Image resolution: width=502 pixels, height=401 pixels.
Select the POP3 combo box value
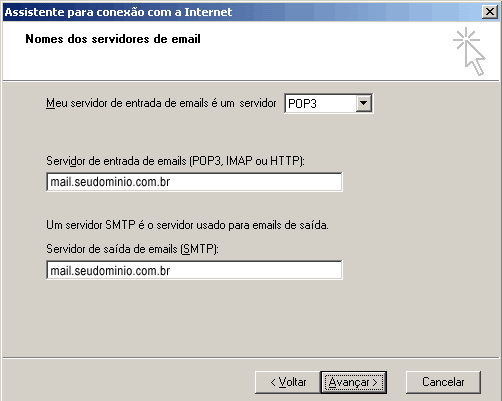321,104
